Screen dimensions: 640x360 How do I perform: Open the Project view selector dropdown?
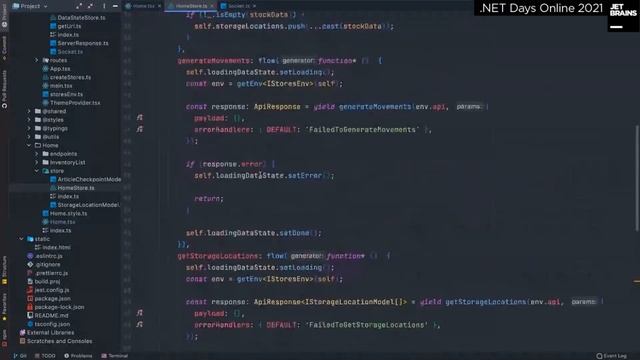(30, 6)
